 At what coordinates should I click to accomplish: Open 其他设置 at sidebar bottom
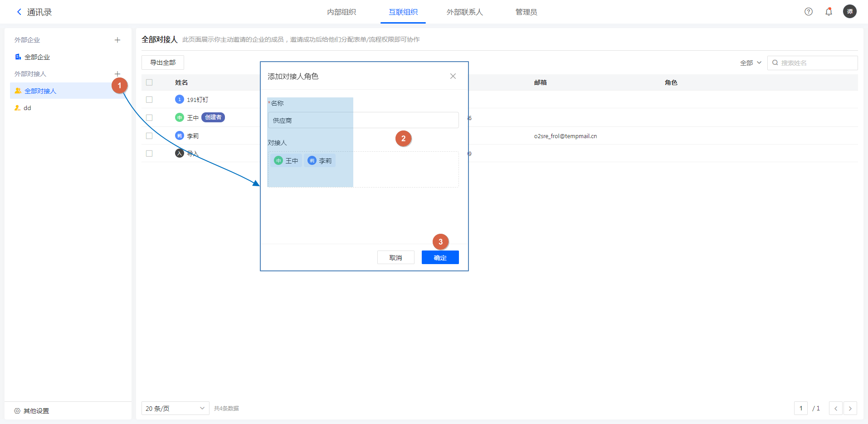coord(32,411)
